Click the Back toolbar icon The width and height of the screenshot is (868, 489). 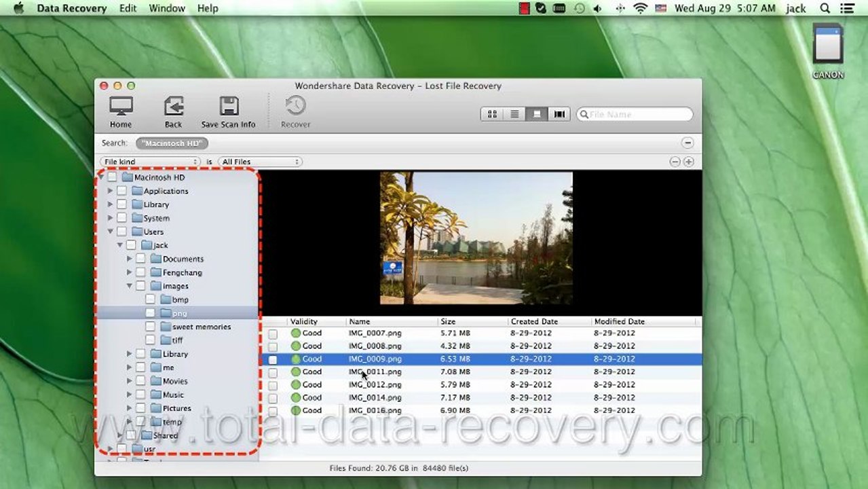(x=174, y=112)
